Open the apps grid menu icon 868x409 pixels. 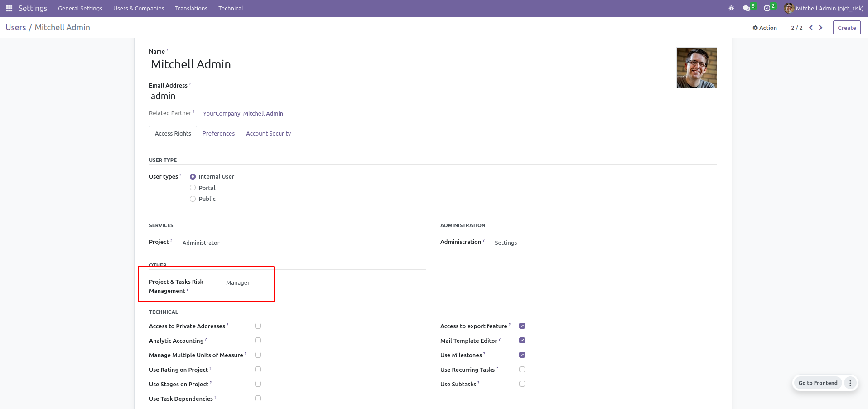point(9,8)
